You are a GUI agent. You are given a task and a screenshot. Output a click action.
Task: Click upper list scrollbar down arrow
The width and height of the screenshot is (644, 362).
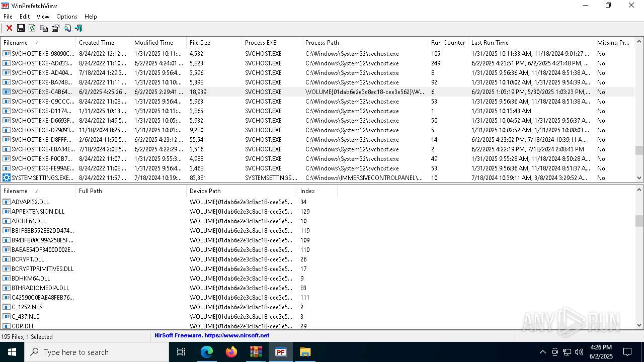[639, 177]
